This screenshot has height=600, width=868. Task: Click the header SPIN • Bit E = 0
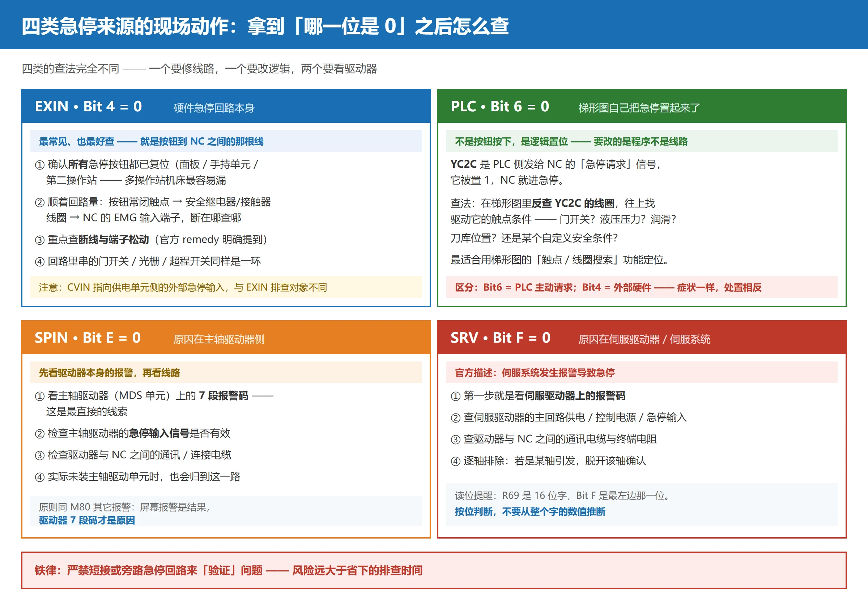coord(88,338)
